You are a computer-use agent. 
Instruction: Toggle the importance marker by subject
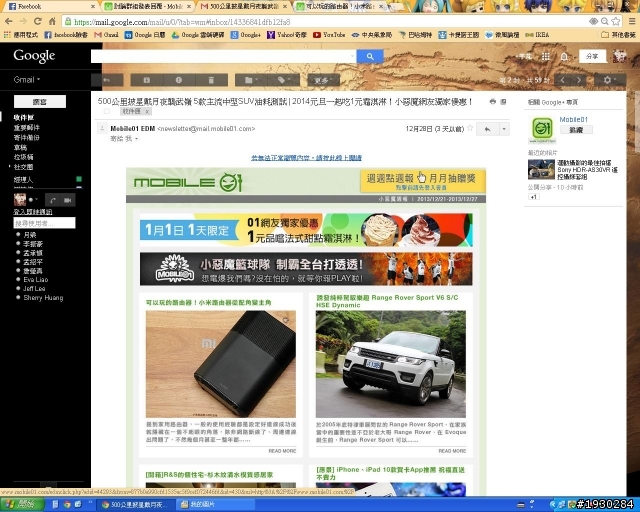click(x=107, y=111)
